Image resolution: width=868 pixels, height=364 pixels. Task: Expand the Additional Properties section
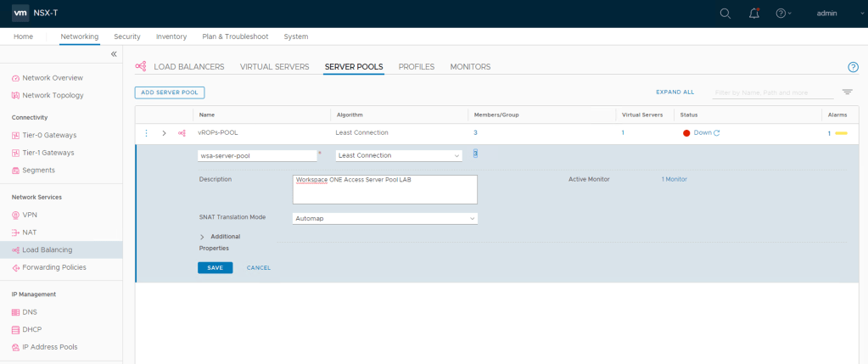pos(202,237)
